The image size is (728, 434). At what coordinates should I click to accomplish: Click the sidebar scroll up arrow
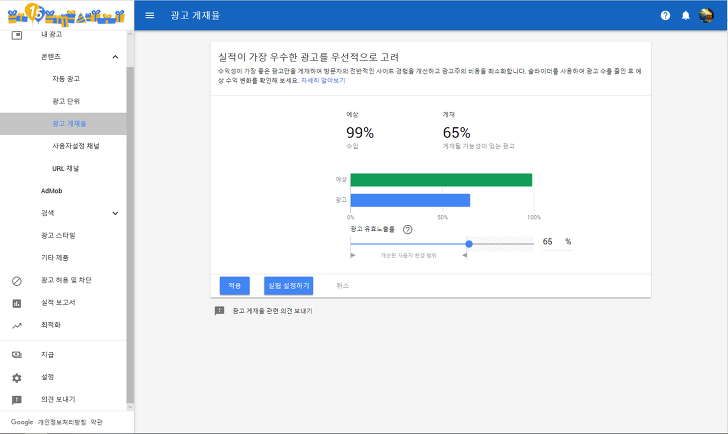pyautogui.click(x=130, y=34)
